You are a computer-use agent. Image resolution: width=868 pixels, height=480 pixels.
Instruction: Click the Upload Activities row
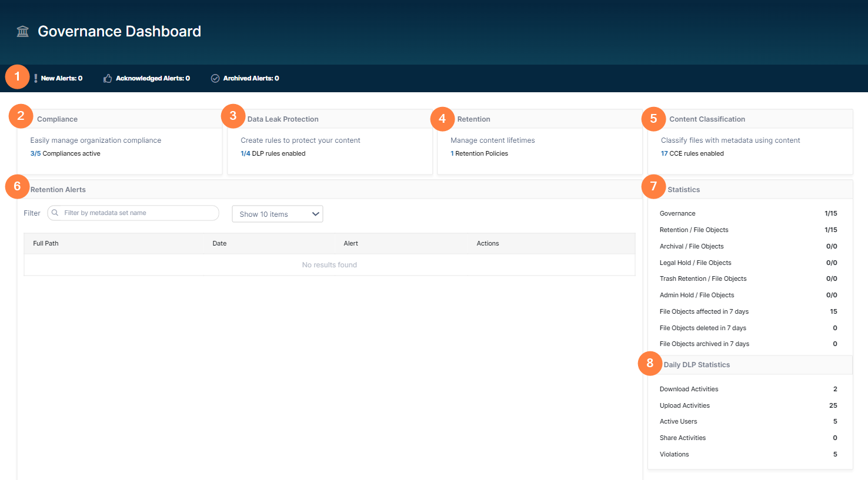(x=749, y=405)
